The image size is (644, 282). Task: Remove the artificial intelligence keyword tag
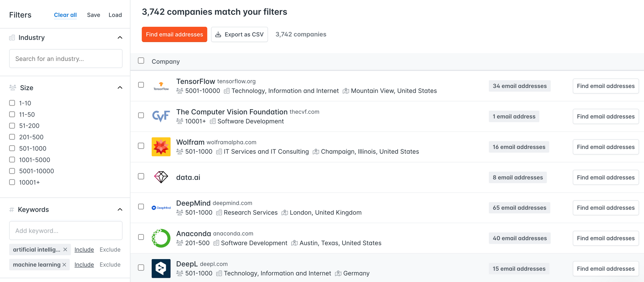point(65,249)
